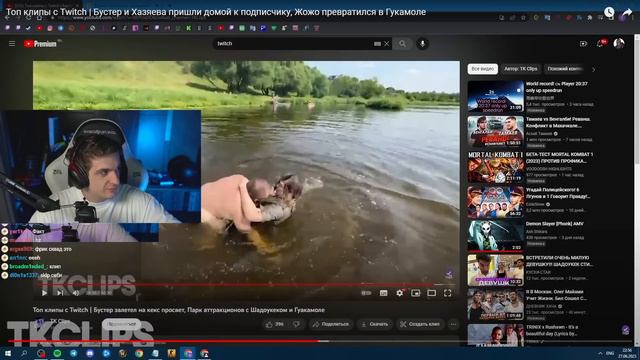Viewport: 640px width, 360px height.
Task: Open Угадай Полицейского video title
Action: coord(558,193)
